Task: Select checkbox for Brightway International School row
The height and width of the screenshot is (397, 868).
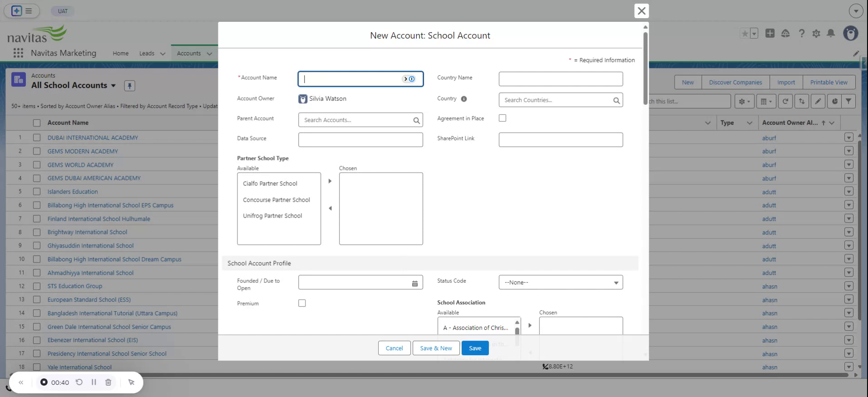Action: (37, 232)
